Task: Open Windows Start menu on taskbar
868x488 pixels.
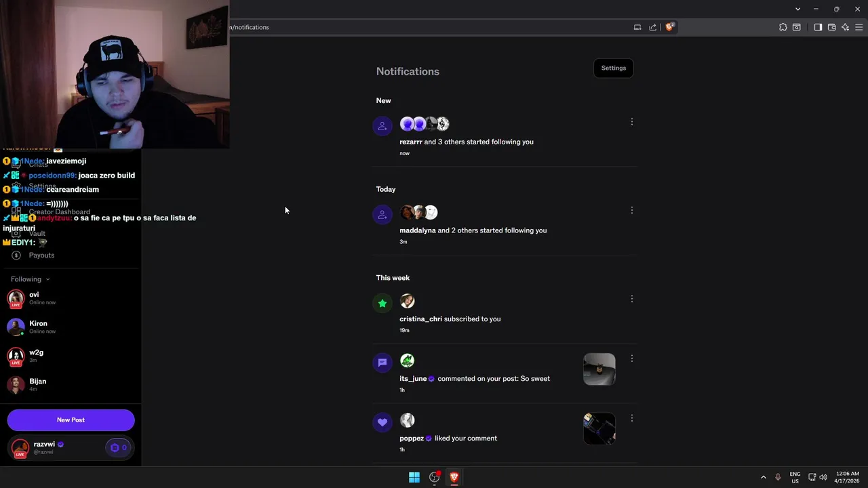Action: [x=414, y=477]
